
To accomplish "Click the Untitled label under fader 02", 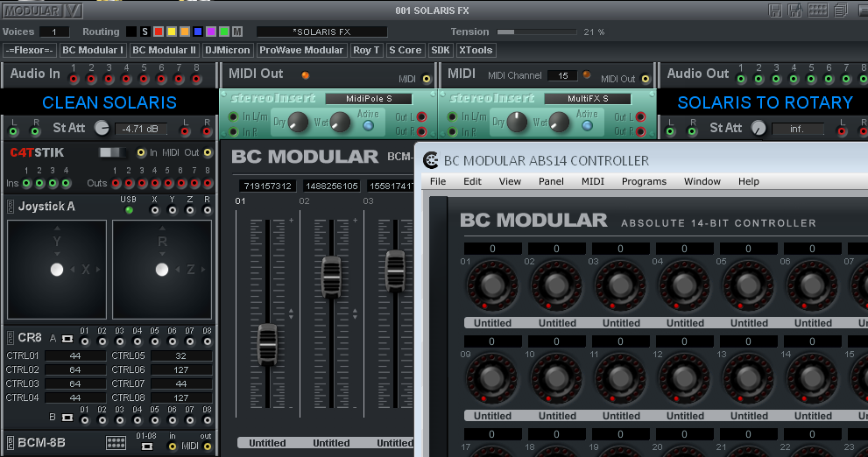I will [331, 443].
